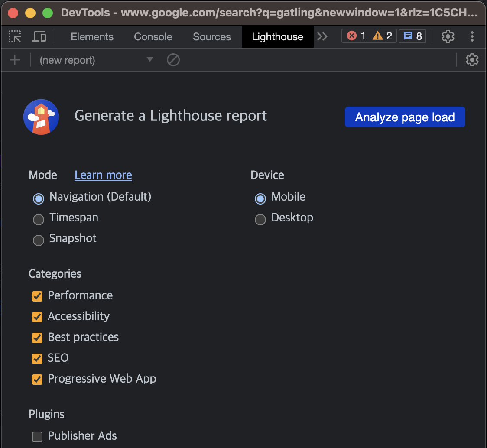Select Snapshot mode radio button

pyautogui.click(x=39, y=240)
